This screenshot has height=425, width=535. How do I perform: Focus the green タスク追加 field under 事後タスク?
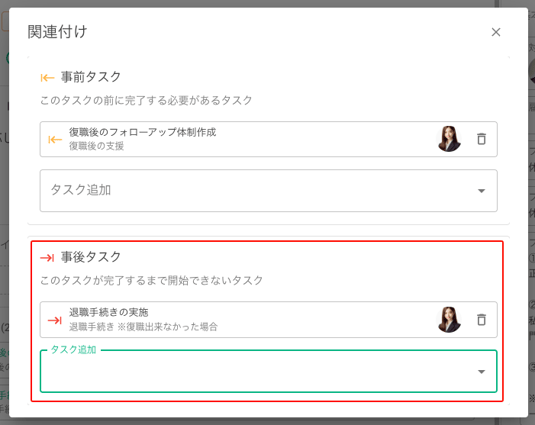269,371
